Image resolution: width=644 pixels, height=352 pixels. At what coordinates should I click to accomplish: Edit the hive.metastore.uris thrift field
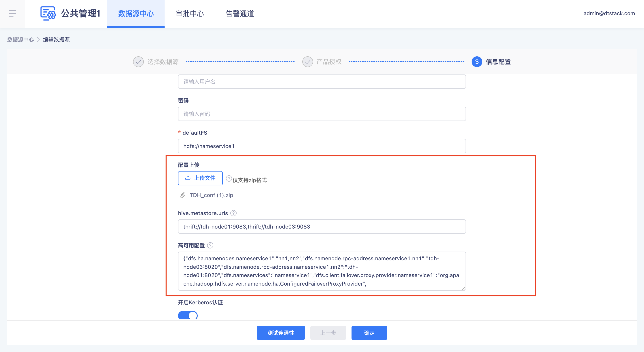322,227
